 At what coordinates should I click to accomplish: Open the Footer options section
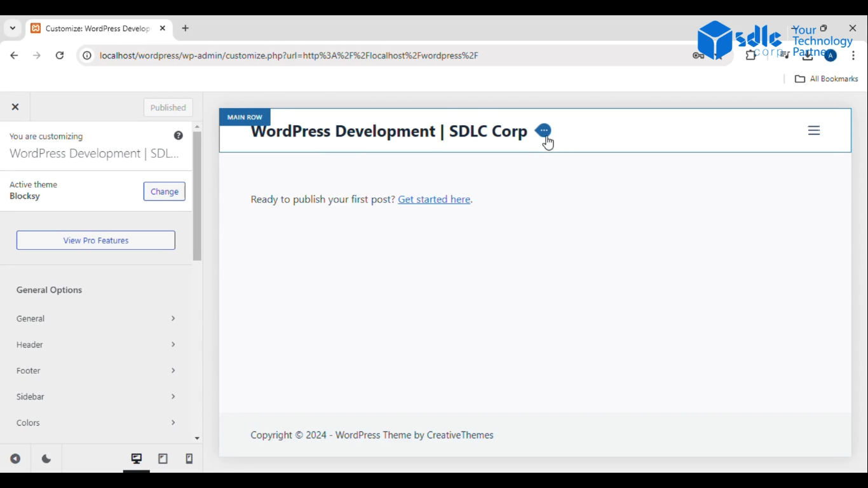point(96,370)
